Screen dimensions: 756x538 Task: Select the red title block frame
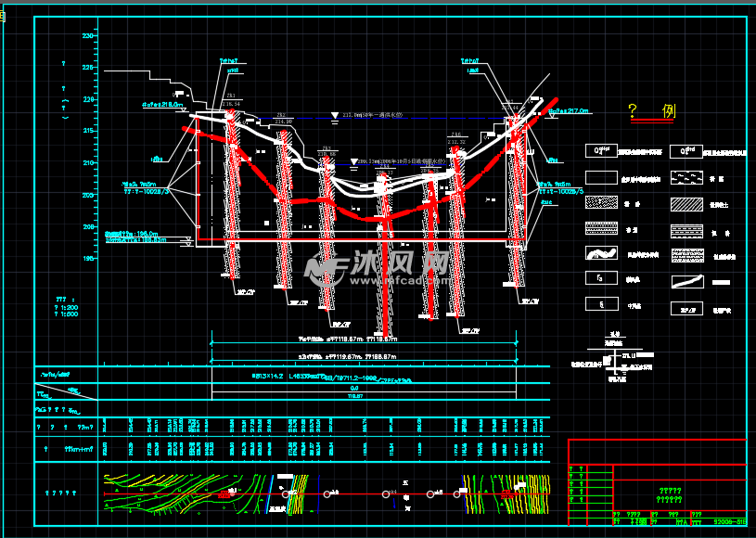tap(657, 482)
